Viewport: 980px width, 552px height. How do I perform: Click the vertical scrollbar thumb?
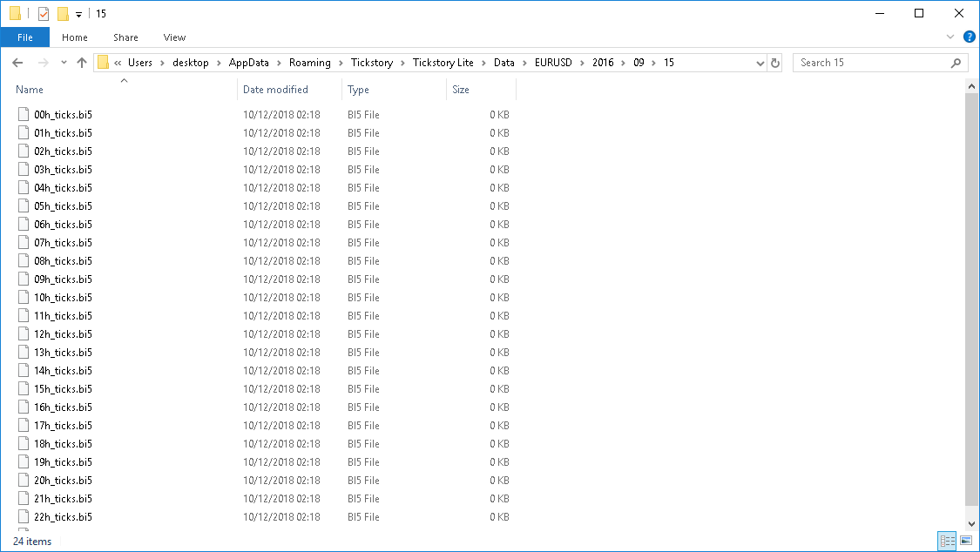(971, 300)
